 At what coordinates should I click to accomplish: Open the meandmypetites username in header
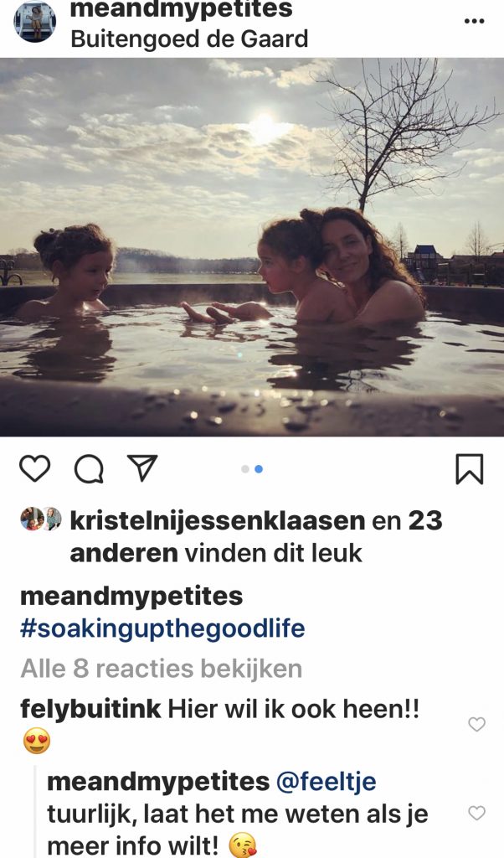point(182,9)
